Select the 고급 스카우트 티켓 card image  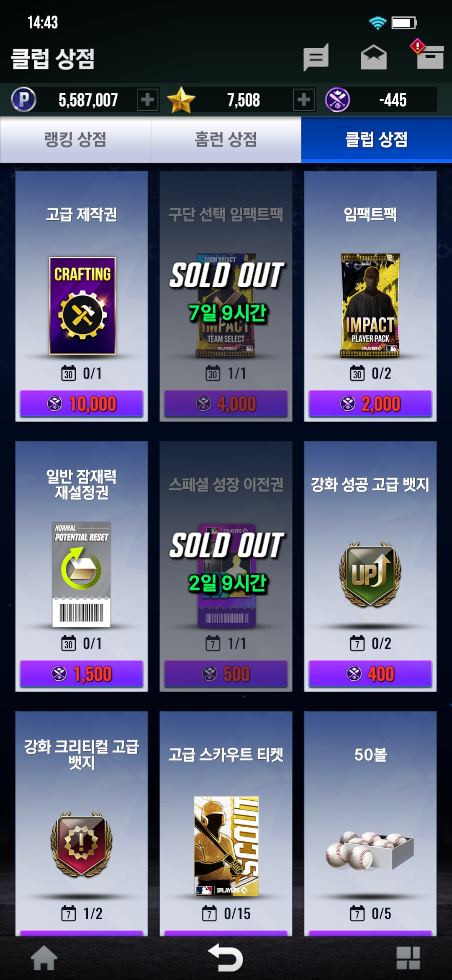(226, 846)
